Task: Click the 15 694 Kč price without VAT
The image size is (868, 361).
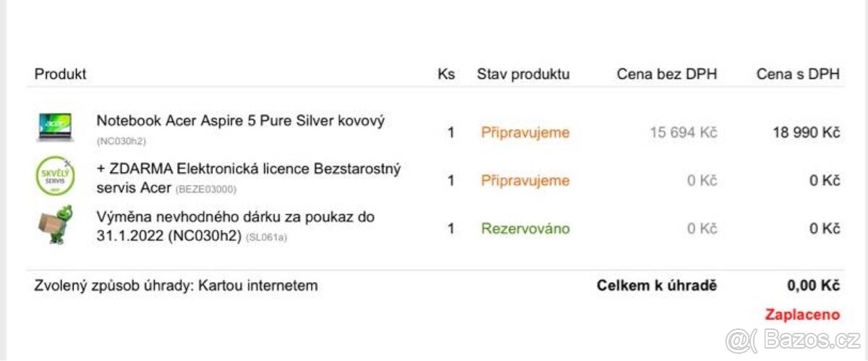Action: 683,132
